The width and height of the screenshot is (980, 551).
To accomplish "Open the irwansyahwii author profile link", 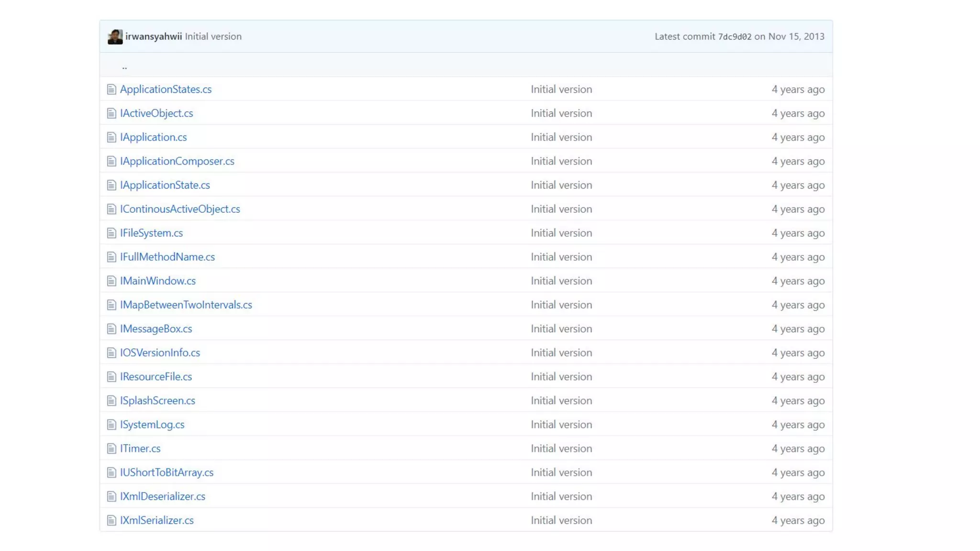I will (153, 36).
